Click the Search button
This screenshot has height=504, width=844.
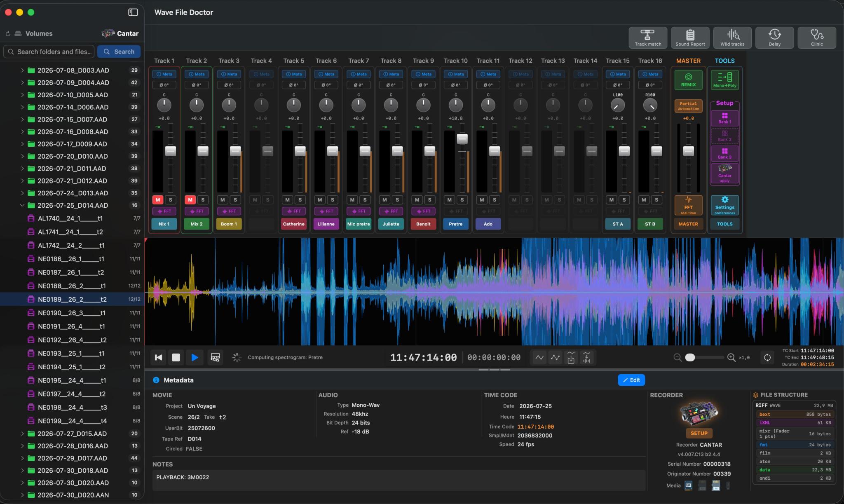click(119, 52)
